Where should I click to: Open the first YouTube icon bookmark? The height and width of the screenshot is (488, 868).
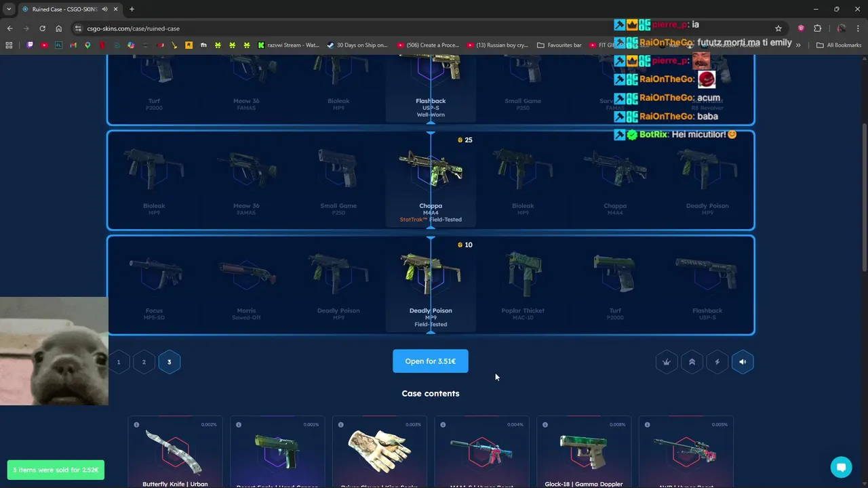[x=44, y=45]
